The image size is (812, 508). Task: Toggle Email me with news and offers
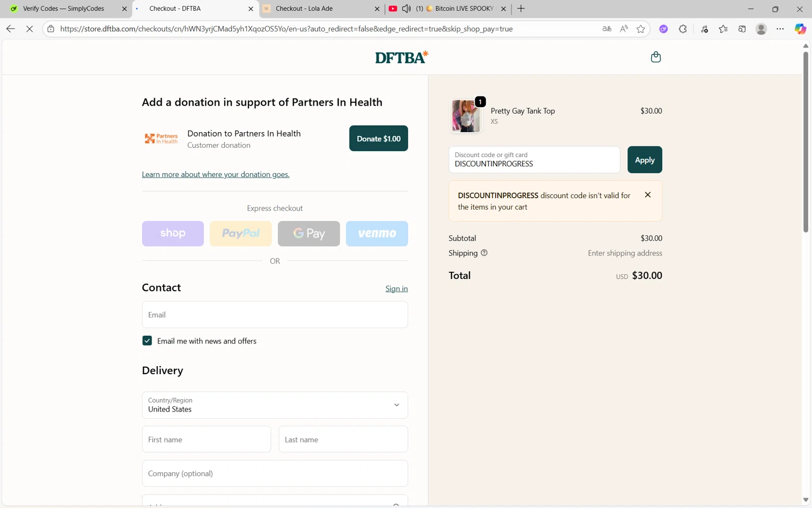click(x=147, y=341)
